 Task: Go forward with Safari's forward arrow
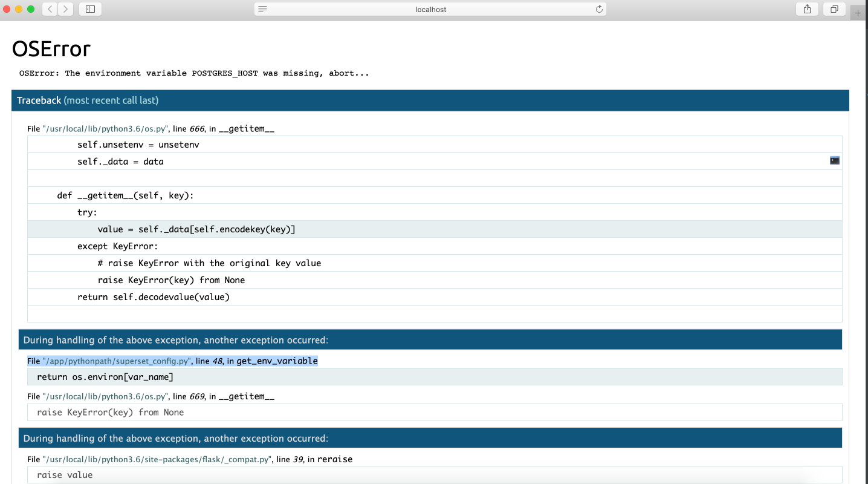click(x=66, y=9)
